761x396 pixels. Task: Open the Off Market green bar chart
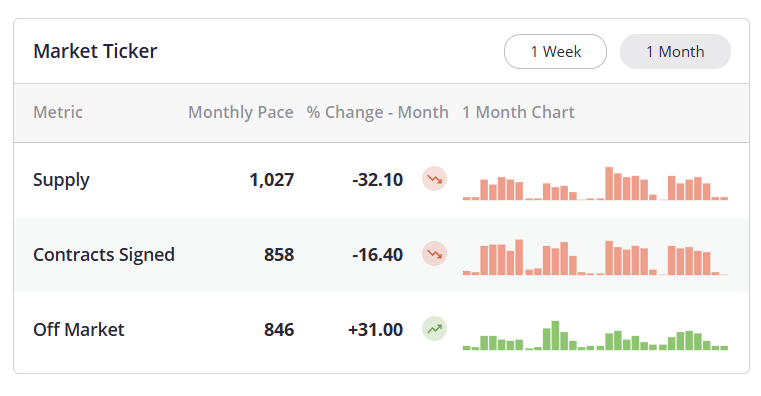[596, 335]
